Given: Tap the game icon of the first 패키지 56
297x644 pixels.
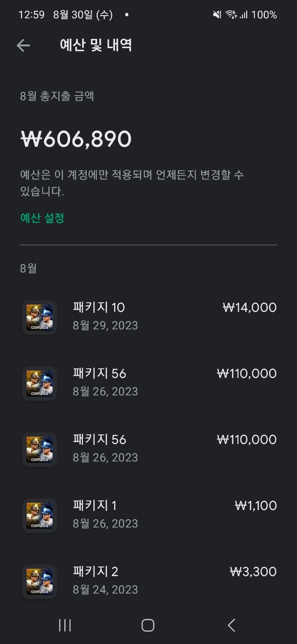Looking at the screenshot, I should [39, 383].
